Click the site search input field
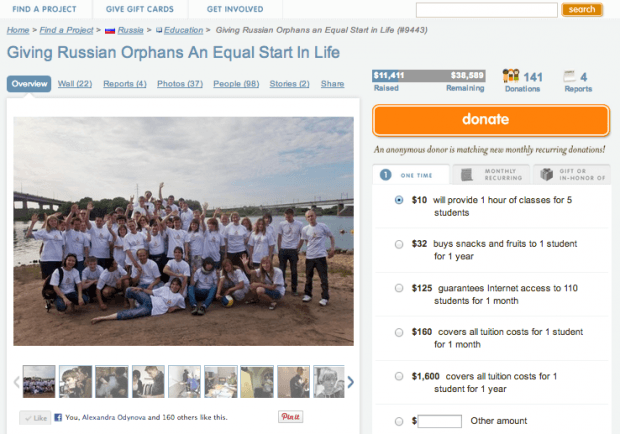The image size is (620, 434). click(486, 10)
